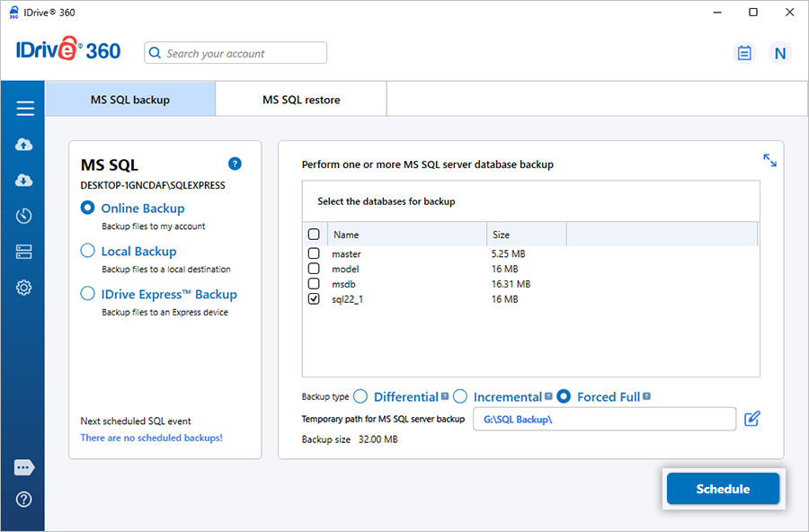
Task: Open cloud restore from sidebar
Action: click(24, 181)
